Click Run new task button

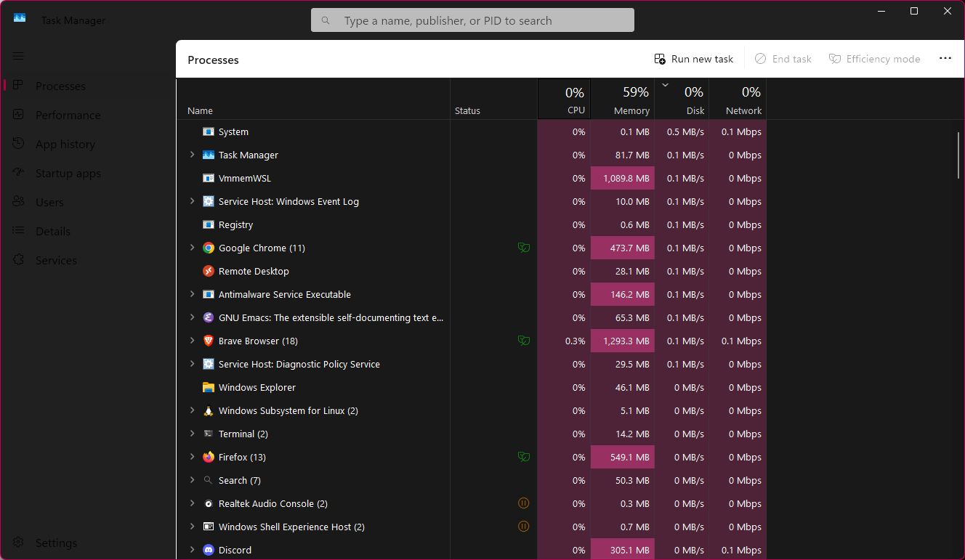pyautogui.click(x=694, y=59)
